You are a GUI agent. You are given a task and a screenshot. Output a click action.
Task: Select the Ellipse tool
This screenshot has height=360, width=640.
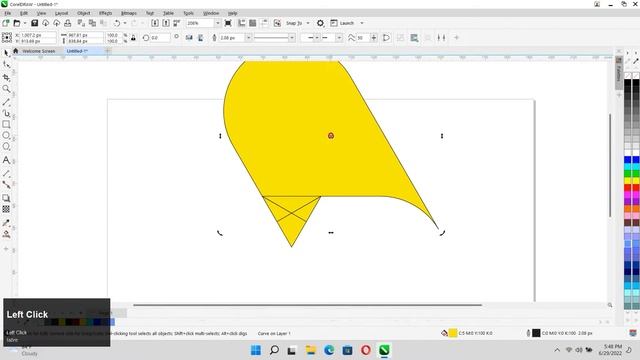(x=6, y=136)
